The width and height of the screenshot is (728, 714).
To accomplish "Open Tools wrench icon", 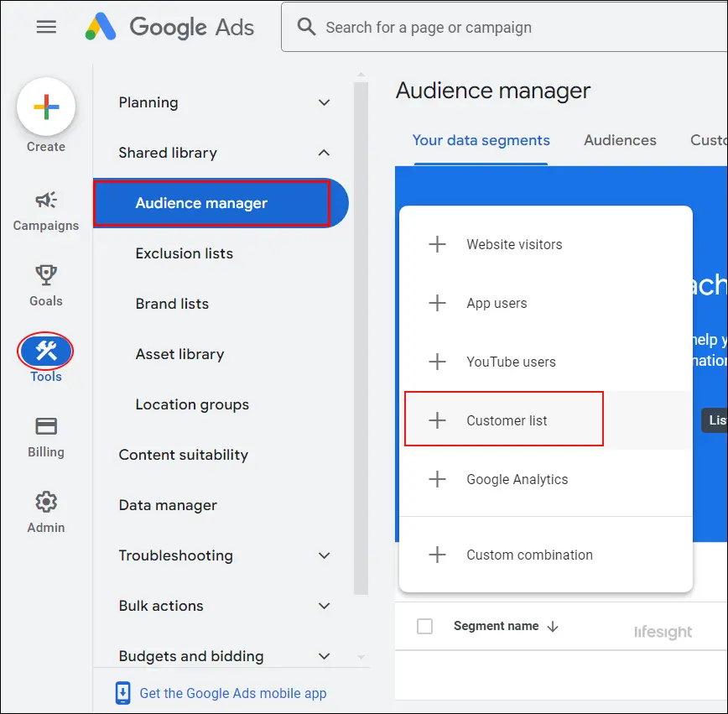I will [x=45, y=351].
